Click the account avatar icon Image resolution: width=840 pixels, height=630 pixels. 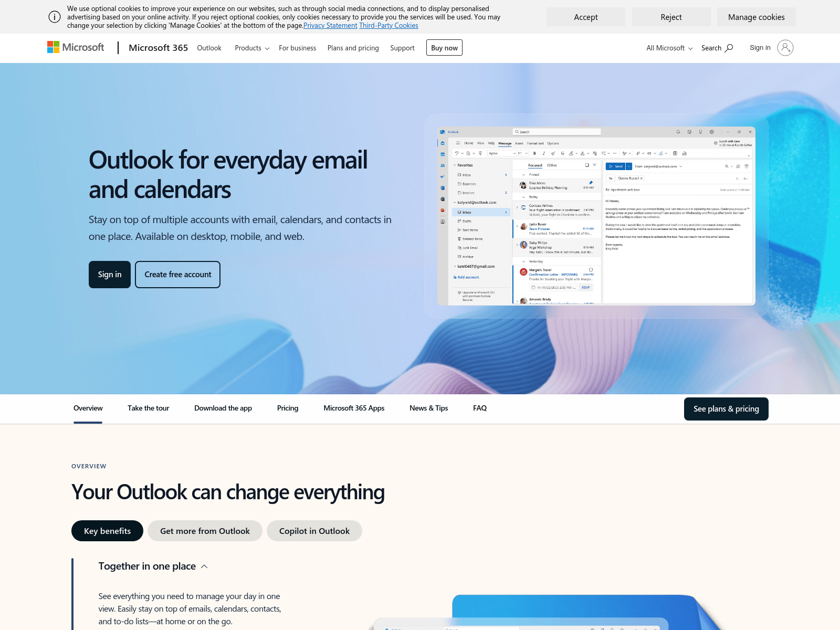[x=785, y=48]
